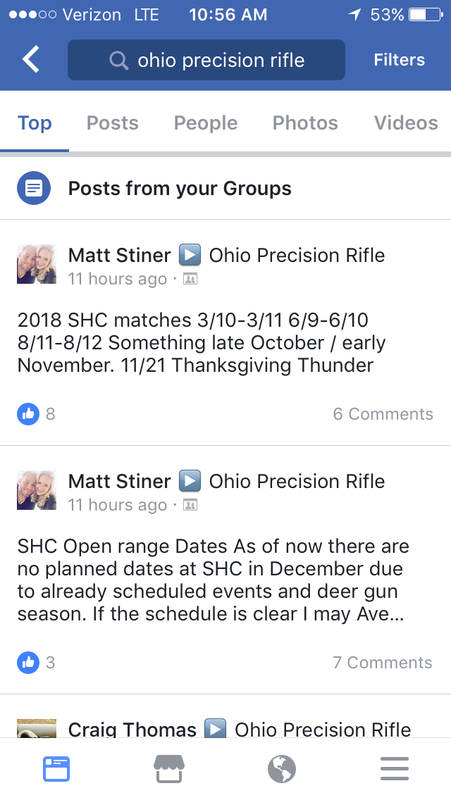Open Matt Stiner's profile photo on first post
451x800 pixels.
click(37, 264)
